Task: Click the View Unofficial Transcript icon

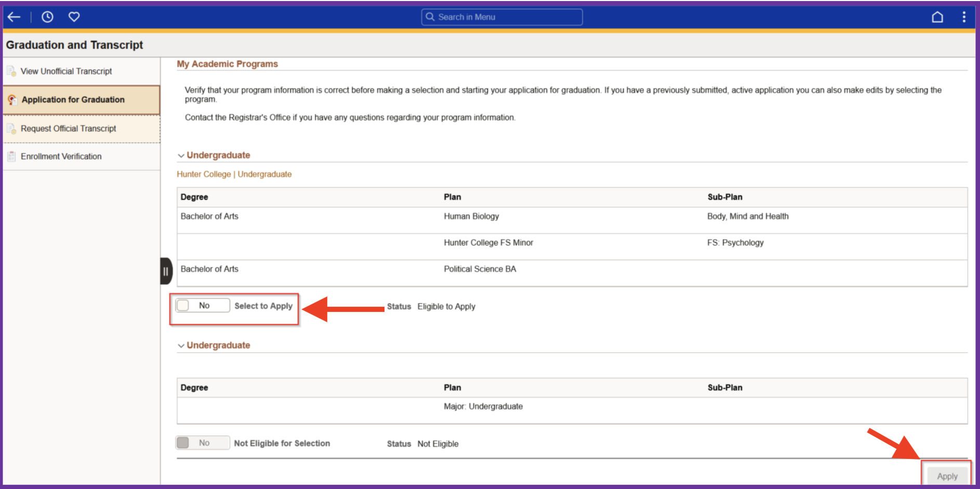Action: [x=11, y=71]
